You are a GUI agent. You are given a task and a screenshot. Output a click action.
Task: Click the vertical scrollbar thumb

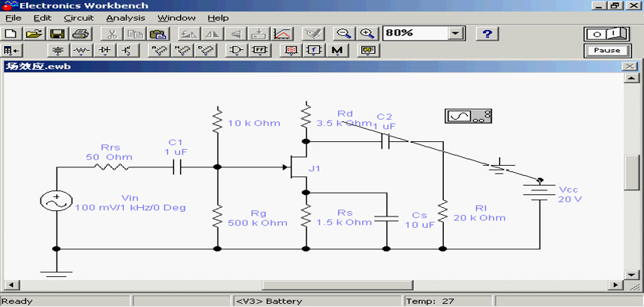pos(631,173)
